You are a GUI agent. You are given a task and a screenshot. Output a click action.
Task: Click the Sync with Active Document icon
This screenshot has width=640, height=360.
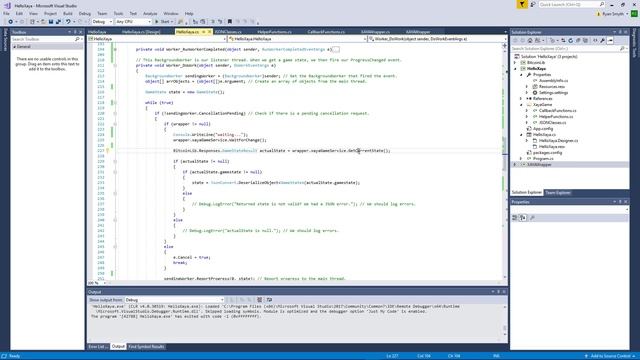[x=563, y=40]
